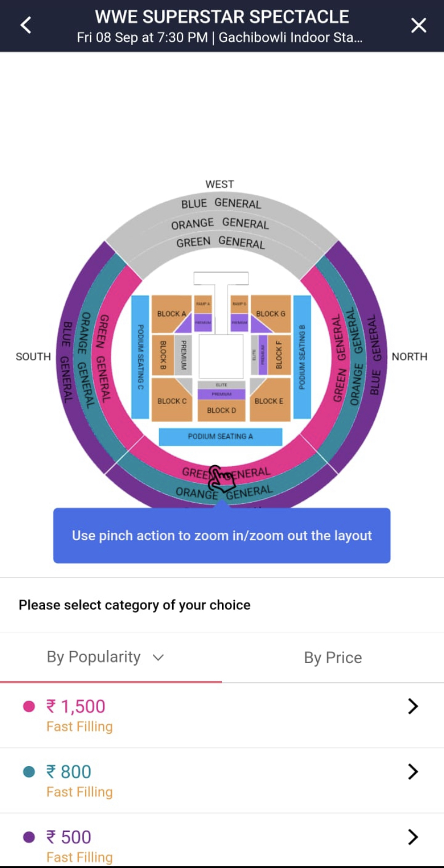444x868 pixels.
Task: Tap the back arrow icon
Action: click(26, 25)
